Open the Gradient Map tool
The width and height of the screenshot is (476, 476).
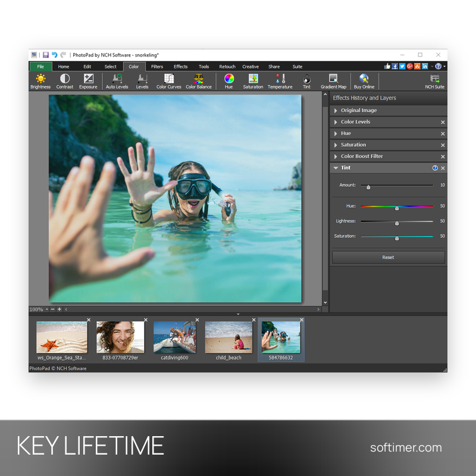[333, 81]
